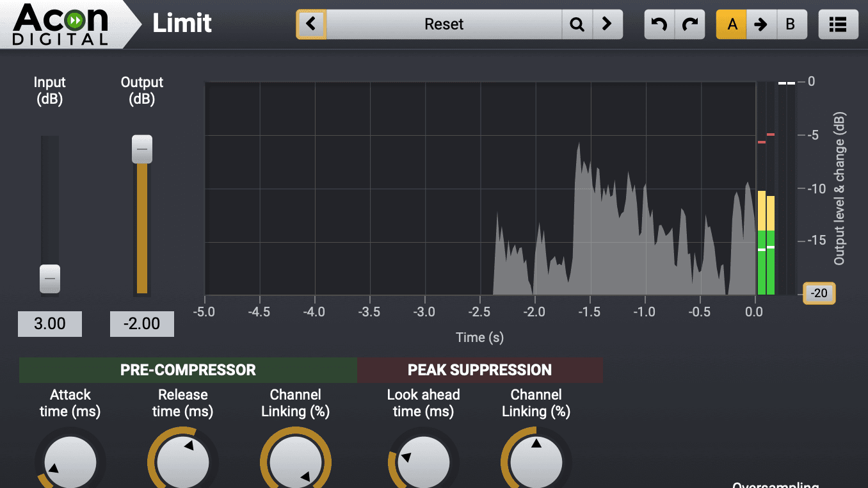Click the undo arrow icon
This screenshot has height=488, width=868.
pos(659,24)
